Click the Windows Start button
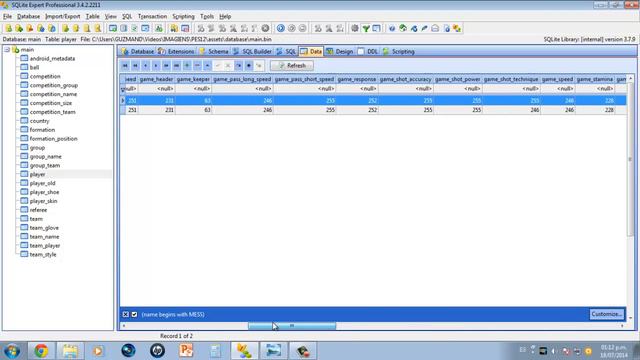Screen dimensions: 640x360 tap(12, 351)
